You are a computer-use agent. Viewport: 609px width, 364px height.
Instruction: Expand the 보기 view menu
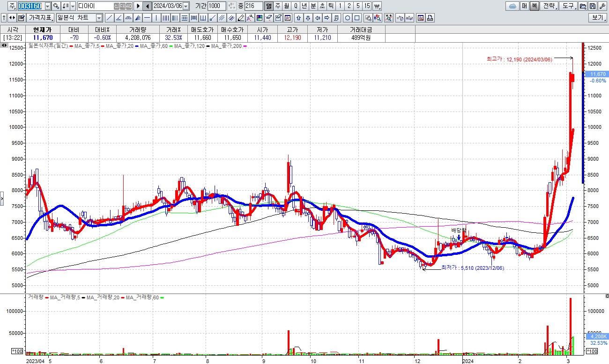click(x=598, y=18)
